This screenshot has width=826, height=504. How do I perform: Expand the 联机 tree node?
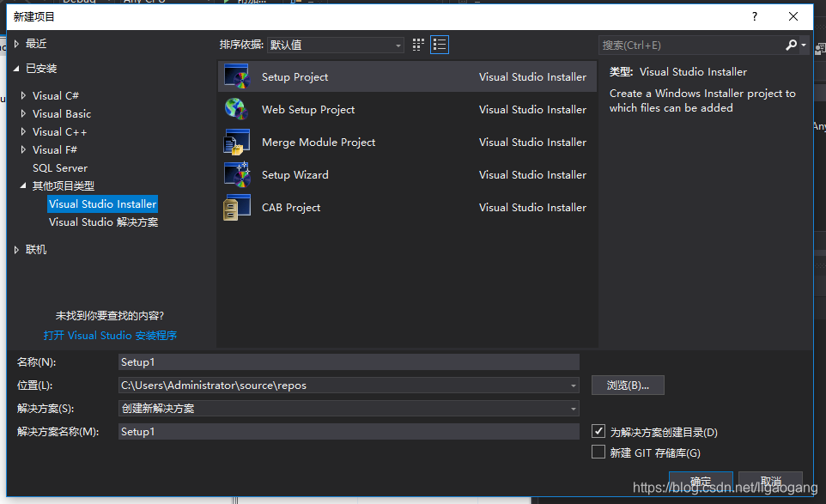click(16, 250)
